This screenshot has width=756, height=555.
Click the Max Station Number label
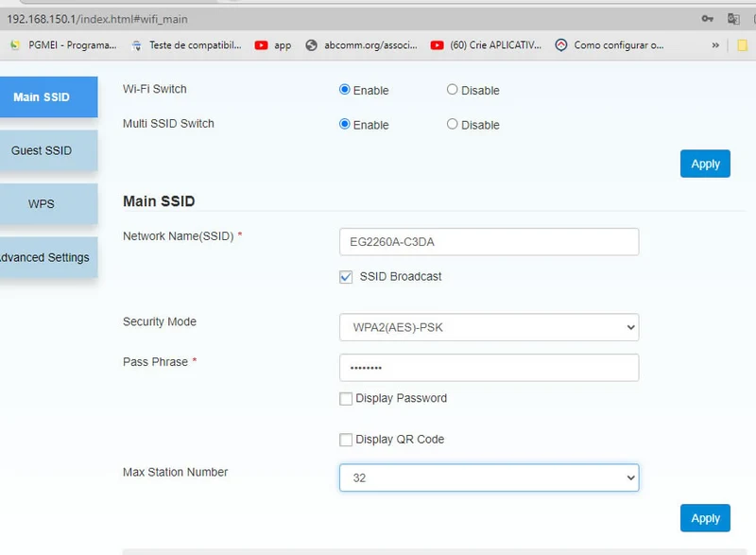[175, 472]
